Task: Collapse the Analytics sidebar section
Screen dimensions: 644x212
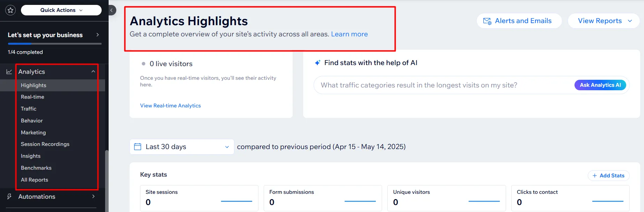Action: 93,72
